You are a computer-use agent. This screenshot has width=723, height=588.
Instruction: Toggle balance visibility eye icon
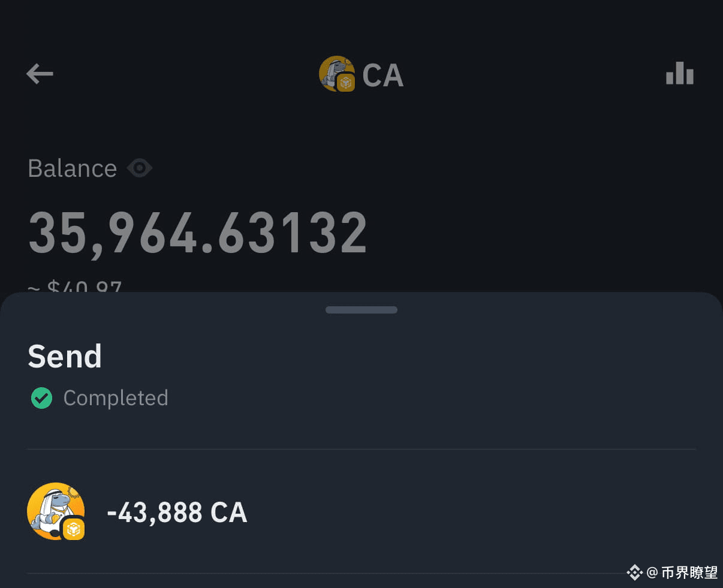click(140, 168)
